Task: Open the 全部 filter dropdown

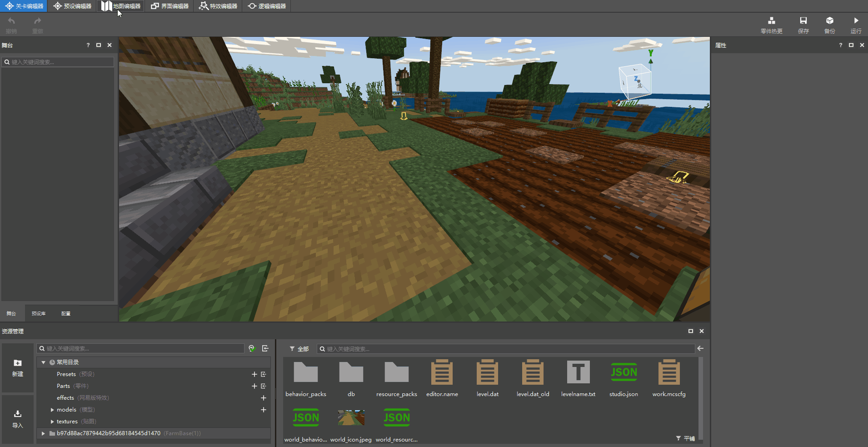Action: [299, 349]
